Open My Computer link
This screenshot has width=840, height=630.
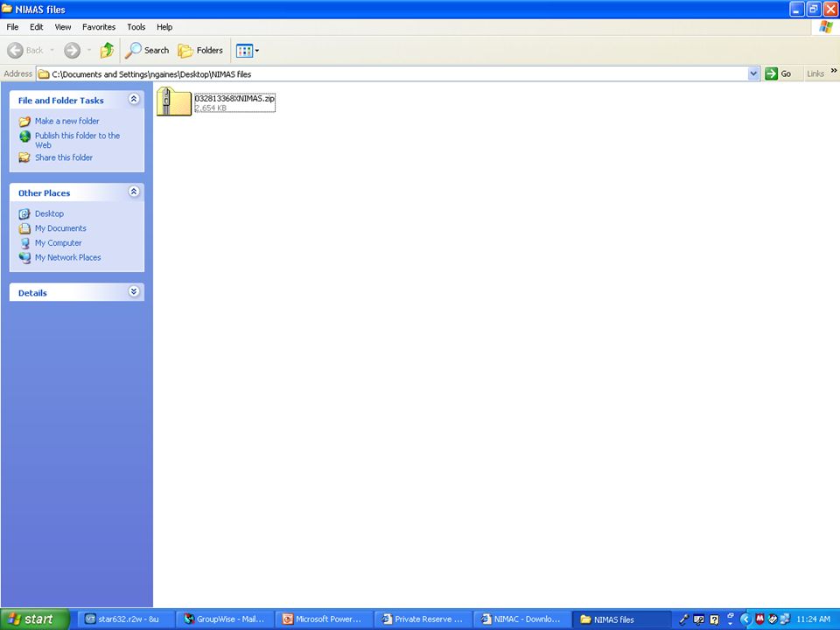tap(59, 242)
